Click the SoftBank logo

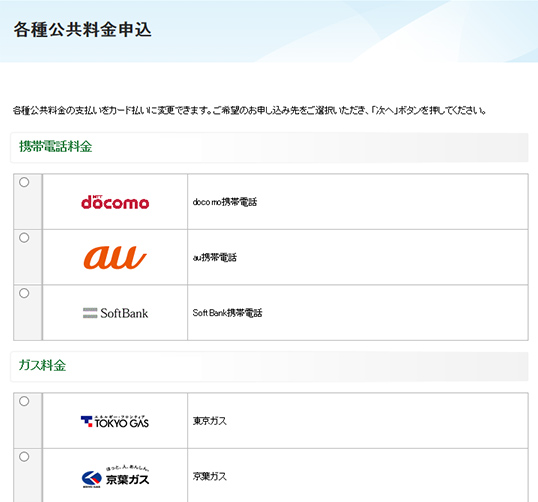[x=115, y=313]
